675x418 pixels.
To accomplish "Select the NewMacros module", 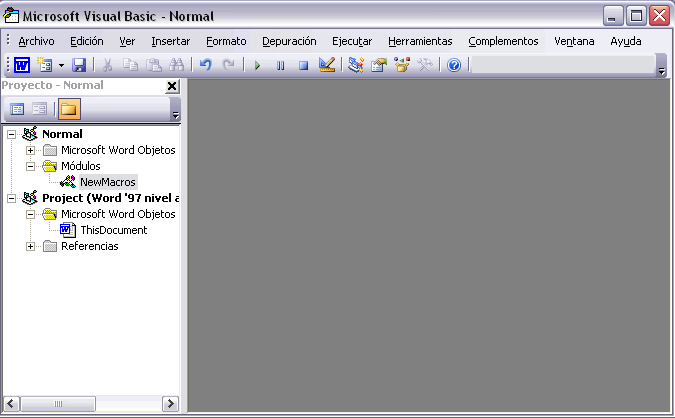I will pyautogui.click(x=108, y=182).
